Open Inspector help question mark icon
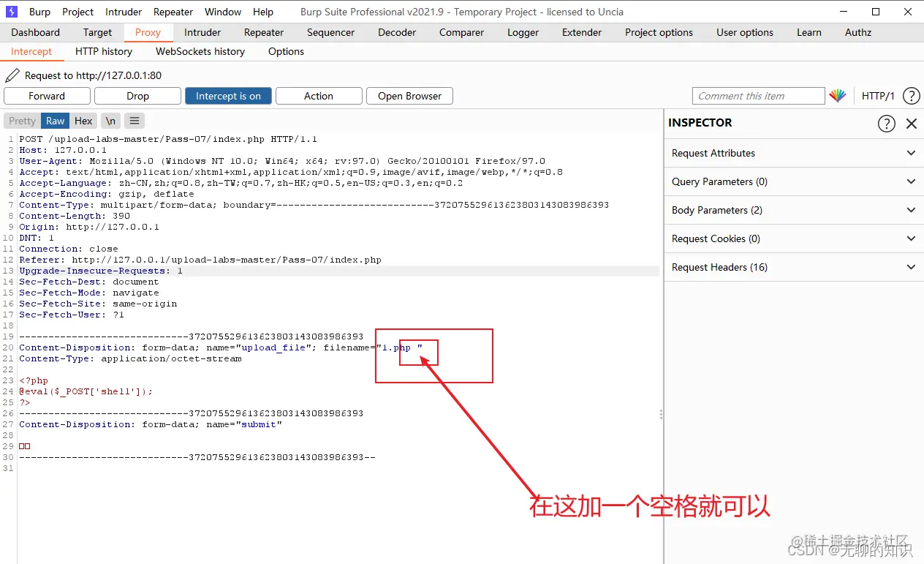Viewport: 924px width, 564px height. (x=886, y=124)
